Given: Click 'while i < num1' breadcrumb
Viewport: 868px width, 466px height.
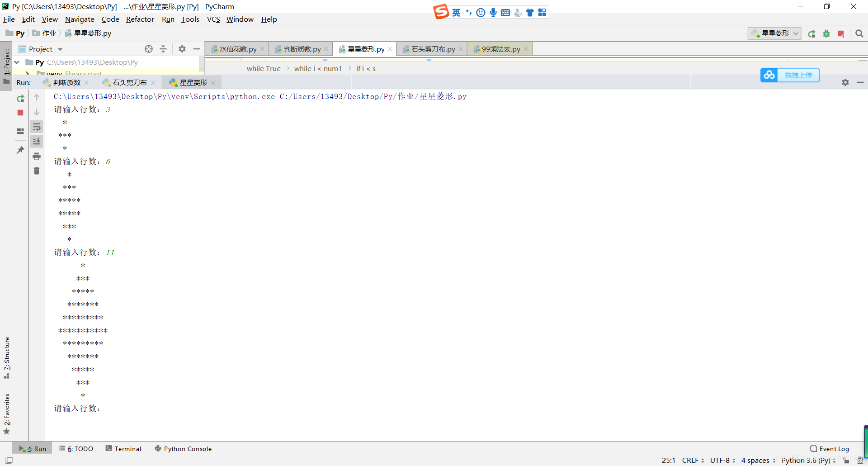Looking at the screenshot, I should click(318, 68).
